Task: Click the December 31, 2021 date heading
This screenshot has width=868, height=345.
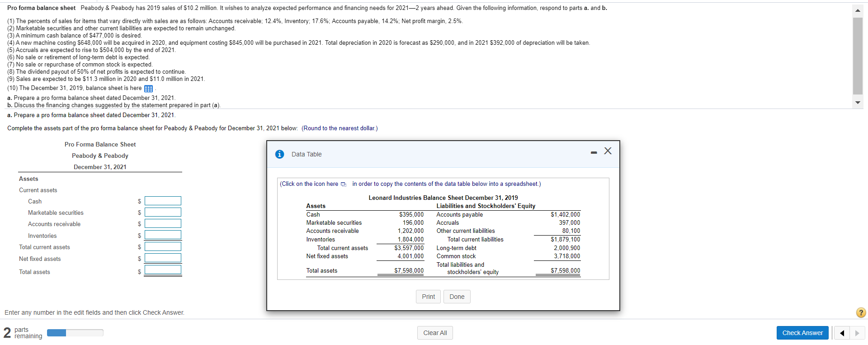Action: coord(100,167)
